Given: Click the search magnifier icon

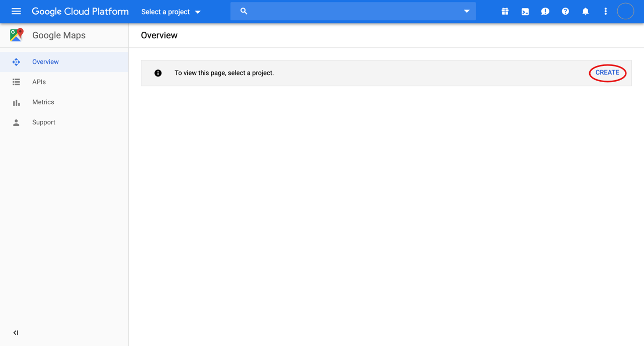Looking at the screenshot, I should pos(244,11).
